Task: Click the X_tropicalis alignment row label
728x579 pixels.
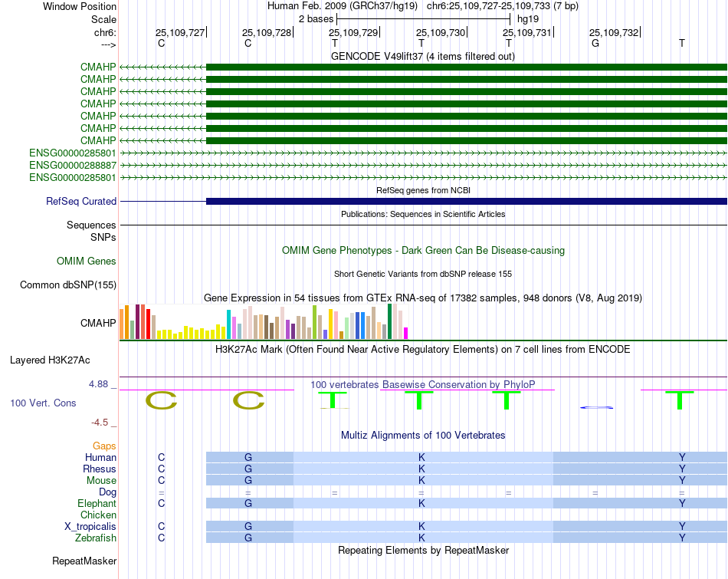Action: [90, 527]
